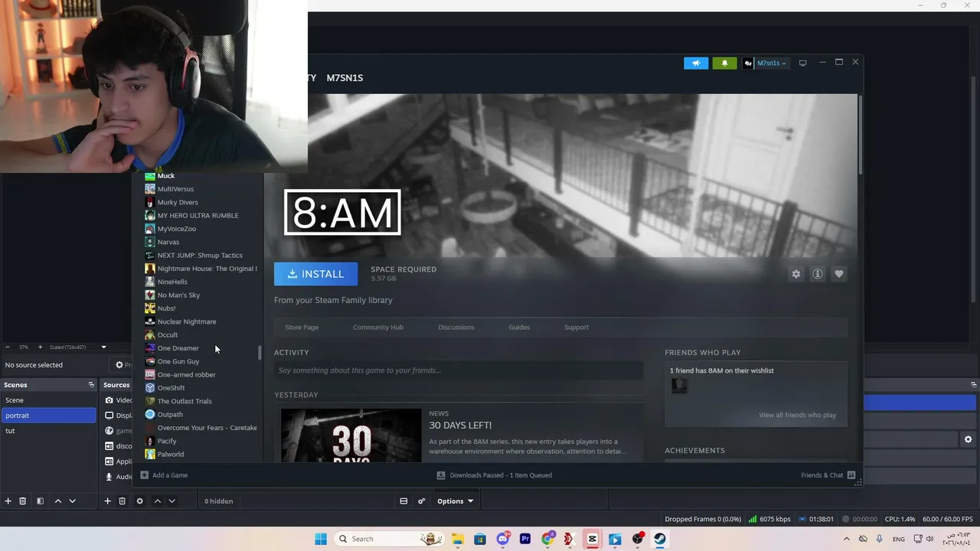Move selected source up in OBS

[157, 501]
